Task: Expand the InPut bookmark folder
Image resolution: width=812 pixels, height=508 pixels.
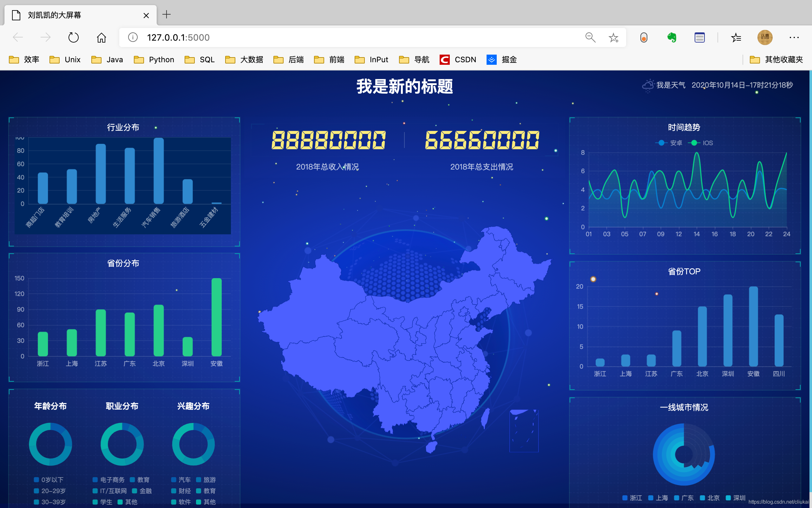Action: tap(371, 60)
